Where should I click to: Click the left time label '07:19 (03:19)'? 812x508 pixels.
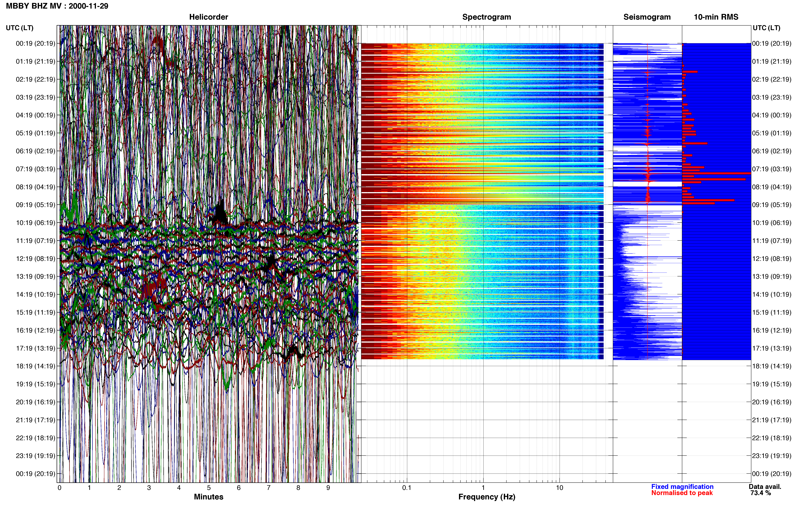coord(36,169)
